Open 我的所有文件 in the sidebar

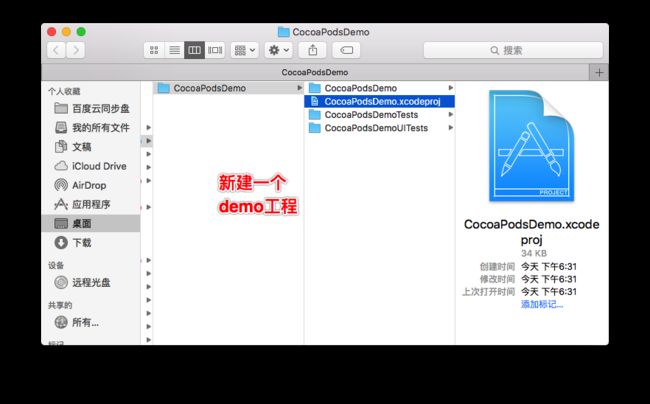tap(92, 128)
